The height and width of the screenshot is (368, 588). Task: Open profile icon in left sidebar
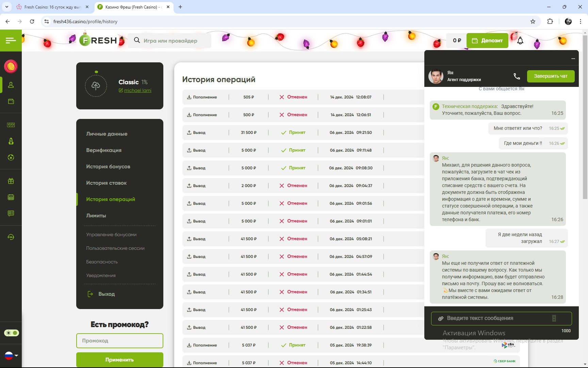(x=11, y=85)
